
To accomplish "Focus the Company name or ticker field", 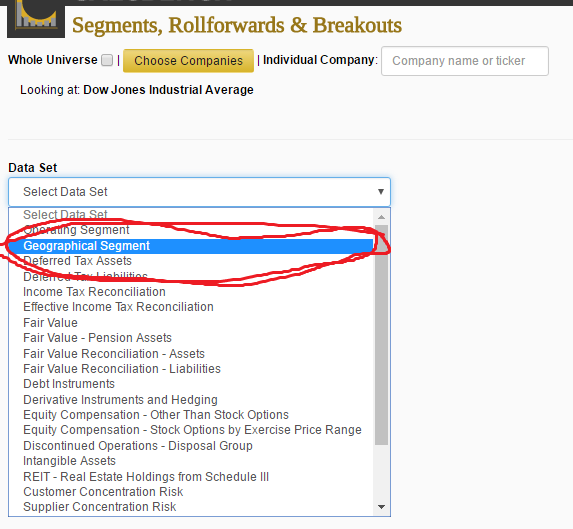I will click(464, 61).
